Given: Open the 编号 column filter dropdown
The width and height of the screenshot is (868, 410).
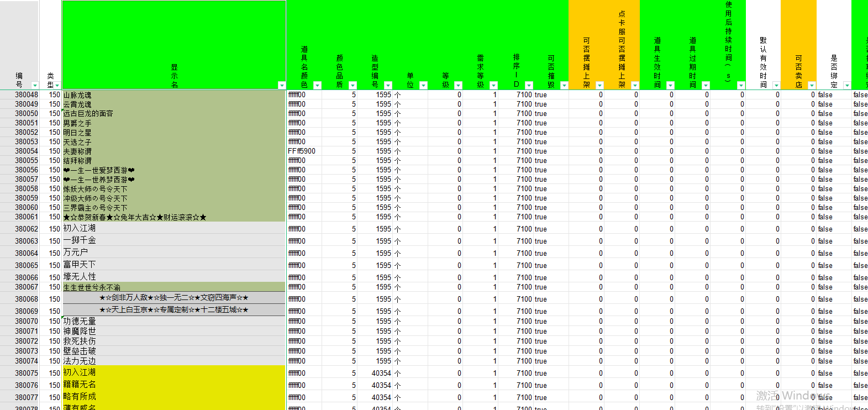Looking at the screenshot, I should (x=35, y=85).
